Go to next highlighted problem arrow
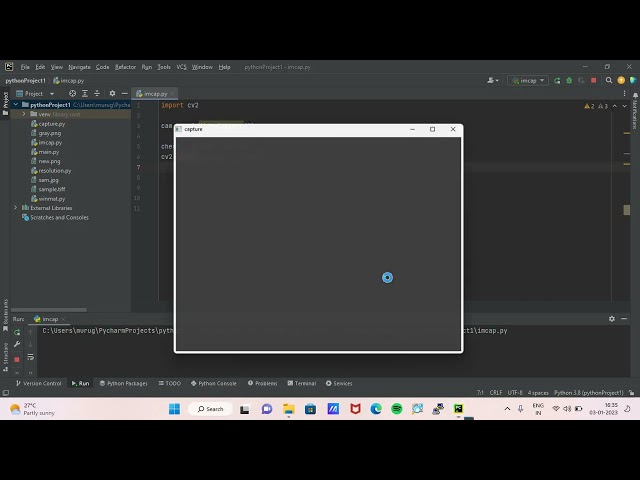The image size is (640, 480). pyautogui.click(x=624, y=106)
